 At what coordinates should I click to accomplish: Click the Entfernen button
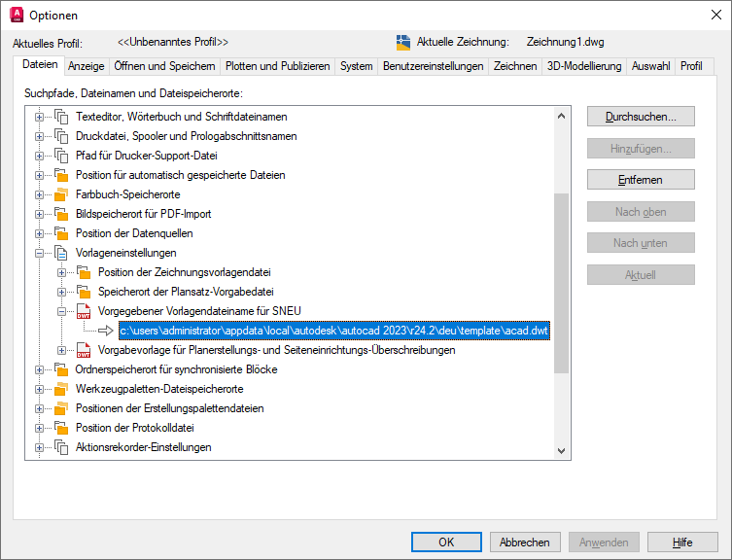[x=641, y=180]
